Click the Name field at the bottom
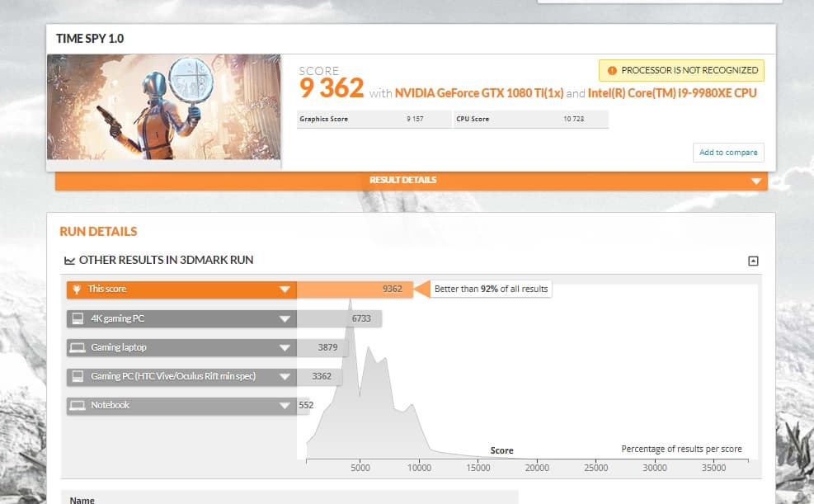The height and width of the screenshot is (504, 814). click(x=82, y=499)
